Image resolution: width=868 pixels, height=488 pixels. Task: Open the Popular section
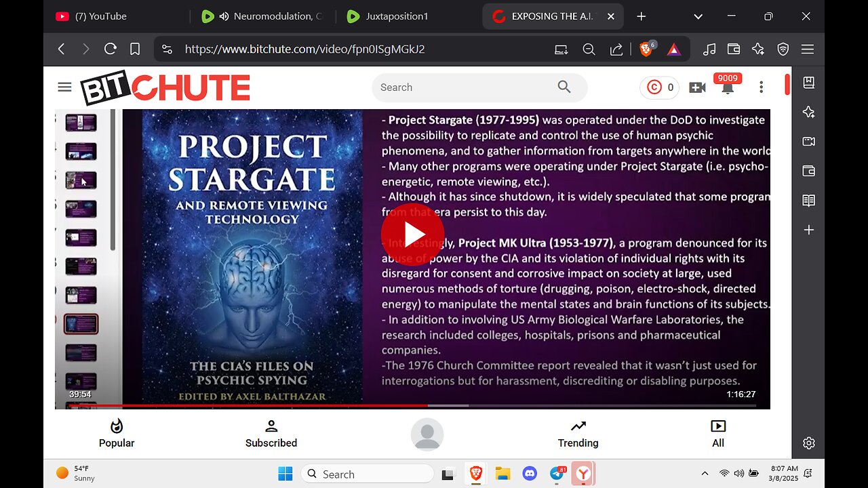point(117,434)
